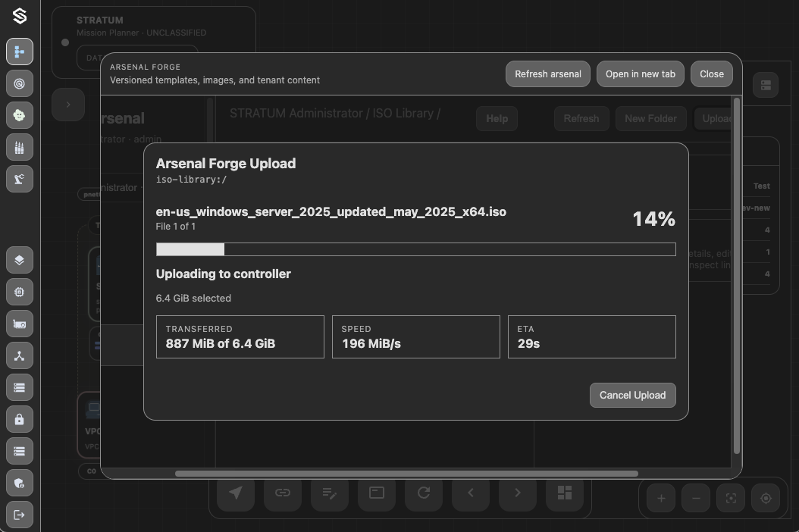Open the server rack icon below the lock
The height and width of the screenshot is (532, 799).
[20, 451]
